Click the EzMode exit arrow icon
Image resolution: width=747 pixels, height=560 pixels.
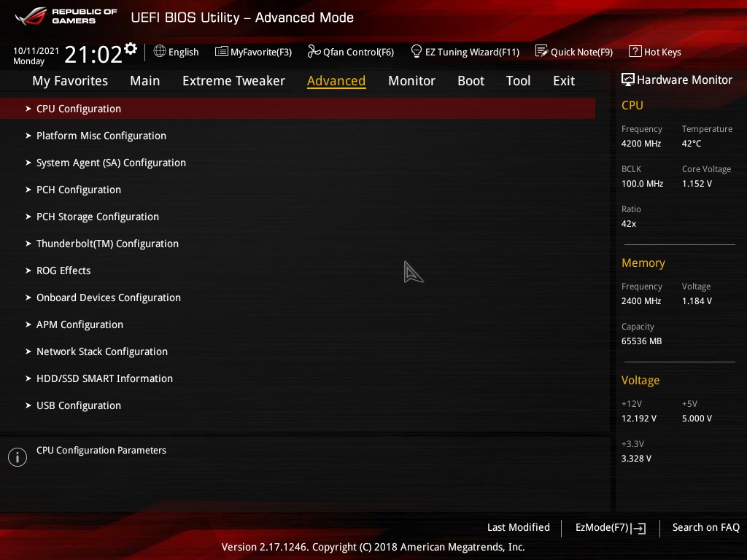[638, 528]
